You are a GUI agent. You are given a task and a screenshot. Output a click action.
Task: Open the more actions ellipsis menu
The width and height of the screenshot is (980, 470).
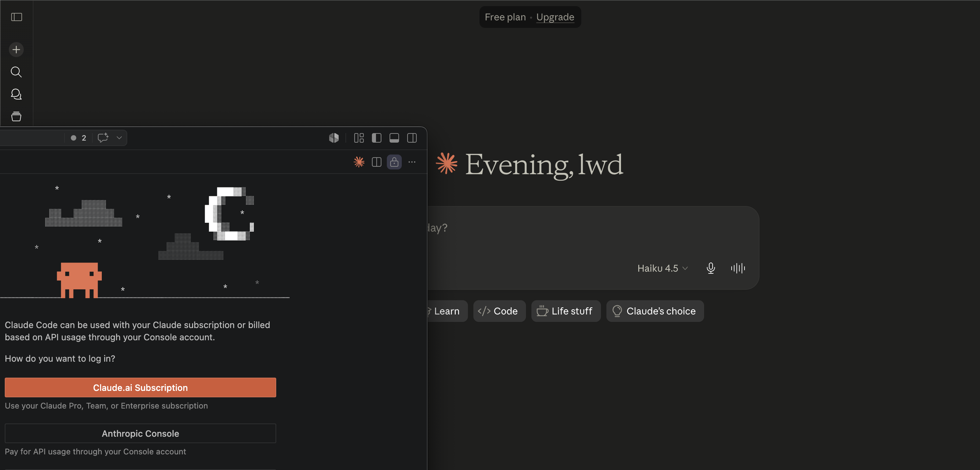tap(412, 162)
